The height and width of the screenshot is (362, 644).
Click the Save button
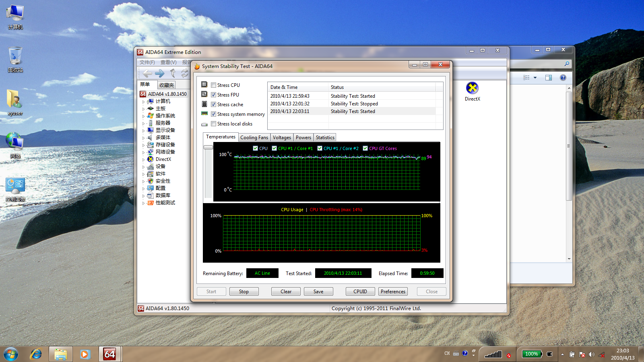click(318, 292)
